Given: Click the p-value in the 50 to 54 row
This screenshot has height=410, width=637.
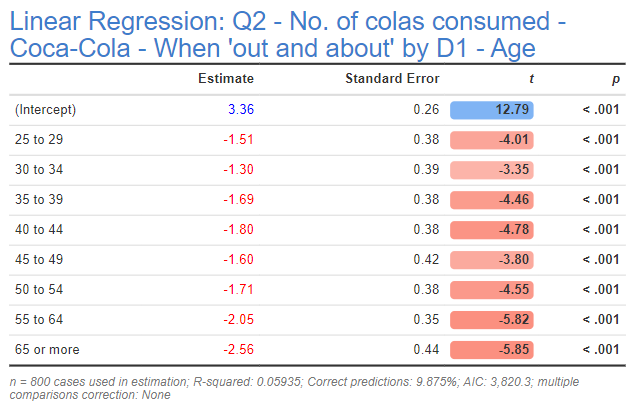Looking at the screenshot, I should tap(601, 290).
